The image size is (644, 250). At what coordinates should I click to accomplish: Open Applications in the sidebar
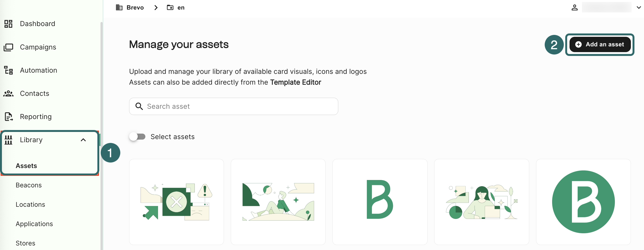[34, 224]
